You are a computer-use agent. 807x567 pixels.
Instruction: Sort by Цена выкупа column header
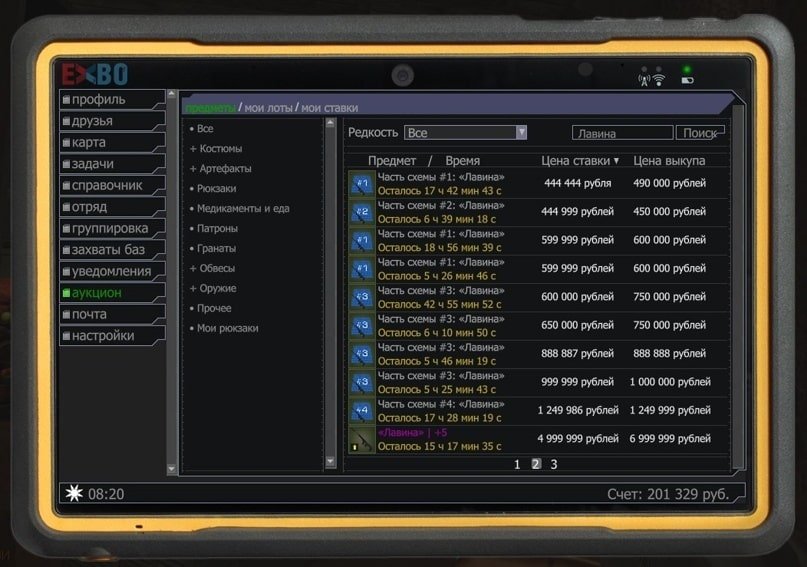[669, 161]
